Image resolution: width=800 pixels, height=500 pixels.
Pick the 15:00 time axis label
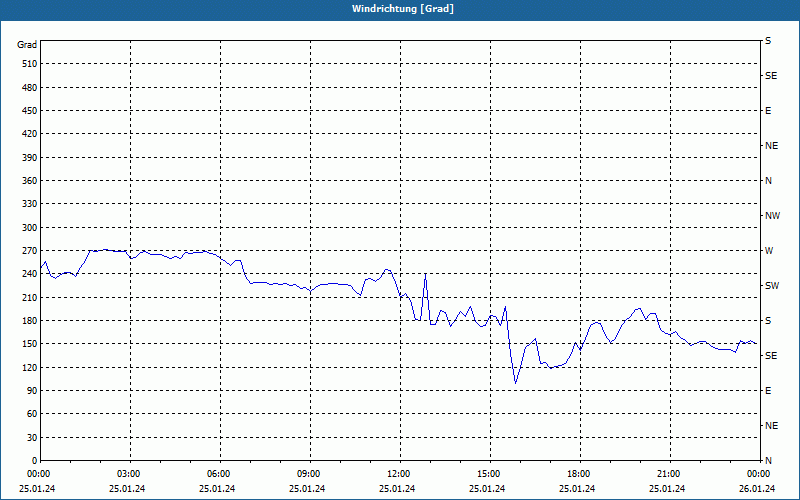coord(490,474)
